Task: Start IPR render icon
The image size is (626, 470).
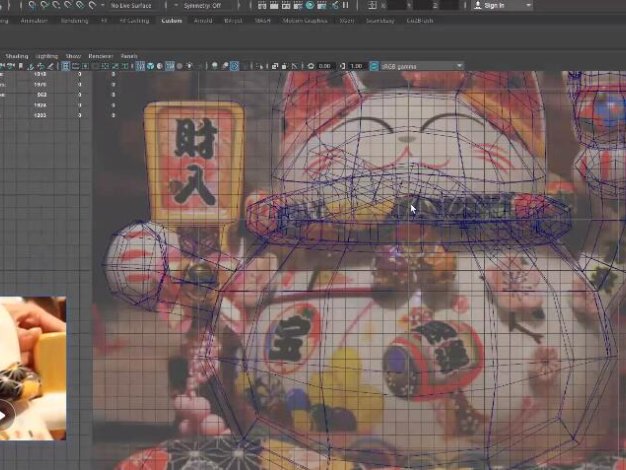Action: 286,6
